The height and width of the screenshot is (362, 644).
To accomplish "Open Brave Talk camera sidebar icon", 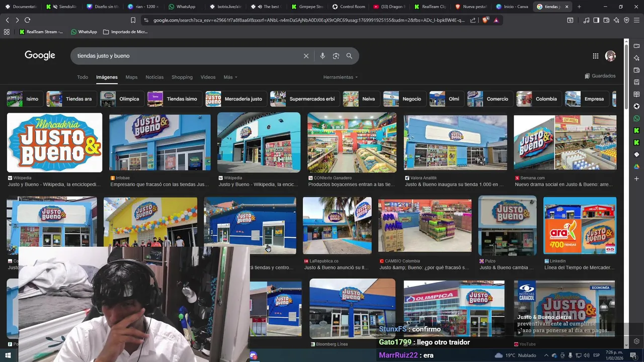I will point(636,46).
